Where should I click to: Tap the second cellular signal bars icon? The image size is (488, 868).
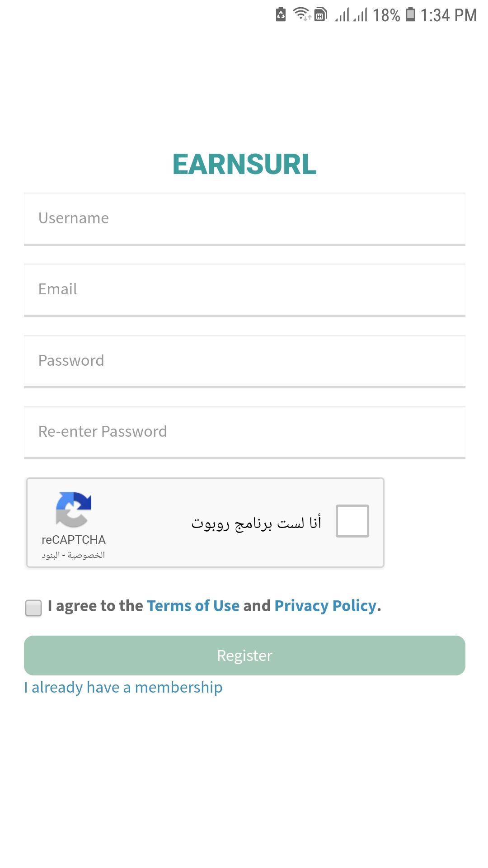(x=361, y=15)
